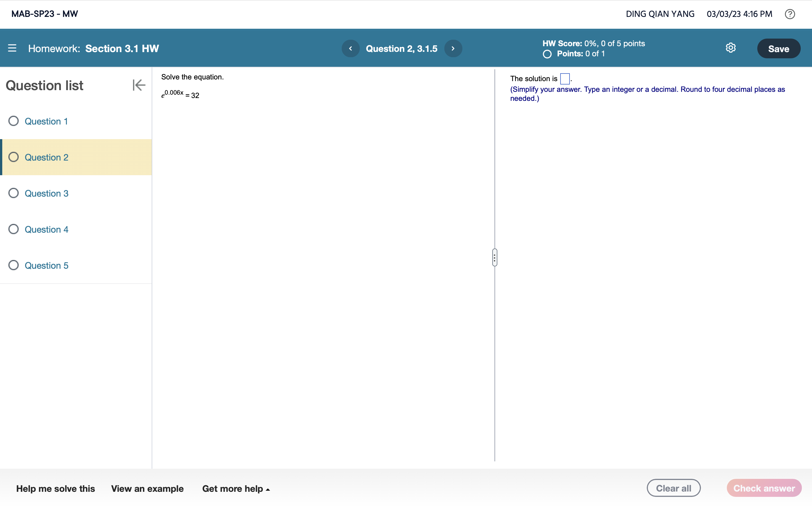Select Question 5 status circle
This screenshot has height=507, width=812.
[x=14, y=265]
